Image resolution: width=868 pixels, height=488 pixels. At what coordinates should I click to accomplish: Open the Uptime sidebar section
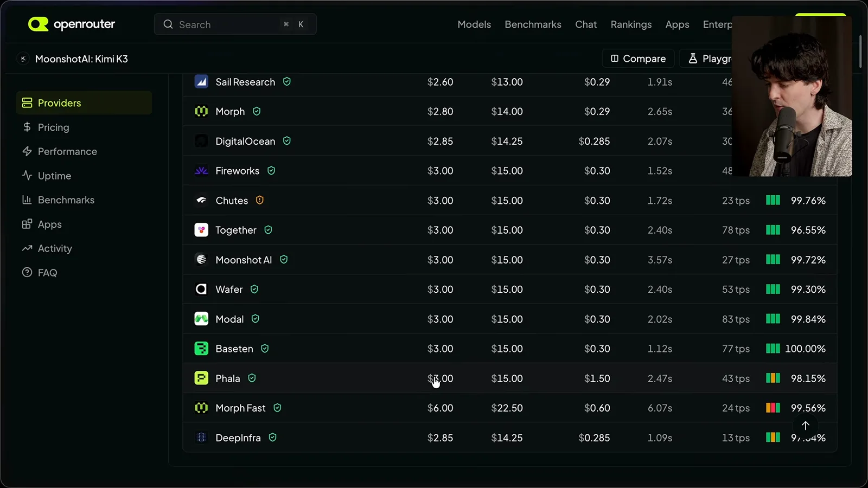coord(84,176)
